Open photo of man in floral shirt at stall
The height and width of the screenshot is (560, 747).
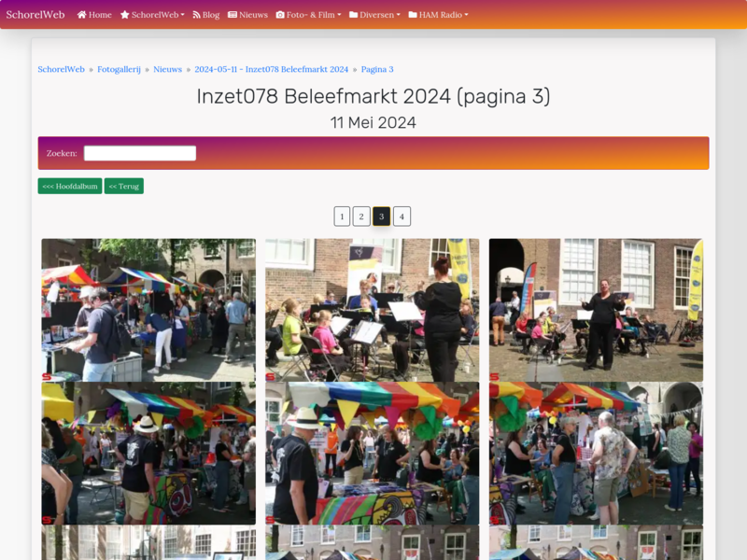[x=596, y=454]
